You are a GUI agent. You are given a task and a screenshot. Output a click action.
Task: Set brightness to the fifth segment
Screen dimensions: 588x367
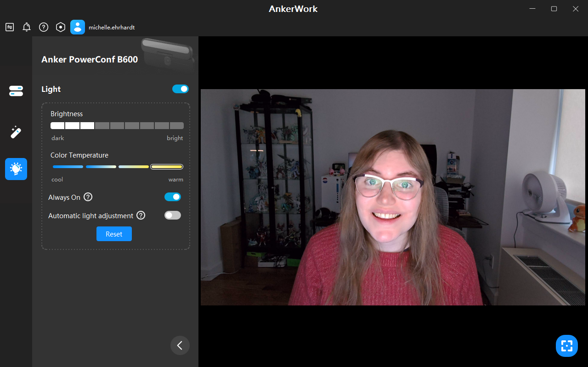pyautogui.click(x=117, y=125)
